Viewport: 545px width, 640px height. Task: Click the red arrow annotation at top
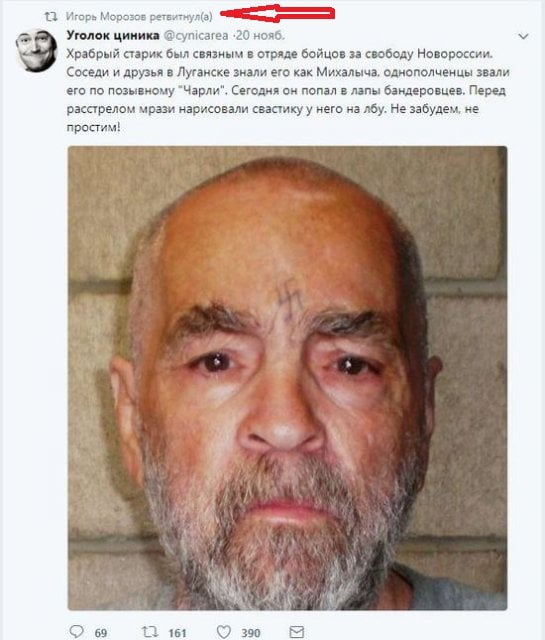pos(278,13)
